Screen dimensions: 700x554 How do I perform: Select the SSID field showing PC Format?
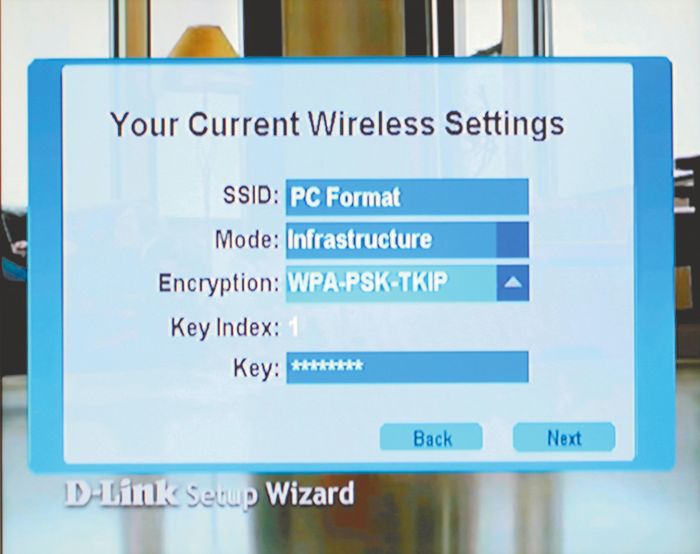(x=407, y=197)
